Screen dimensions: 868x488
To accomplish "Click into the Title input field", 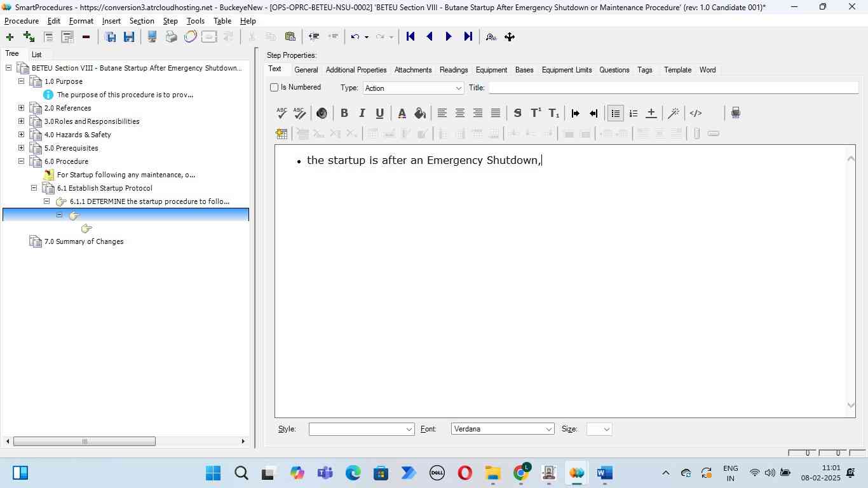I will click(x=672, y=88).
